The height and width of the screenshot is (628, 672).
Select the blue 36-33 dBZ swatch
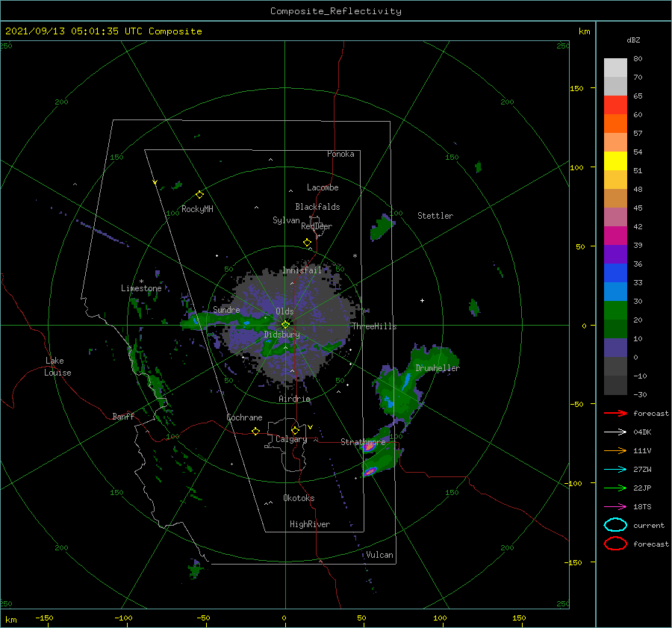click(615, 273)
